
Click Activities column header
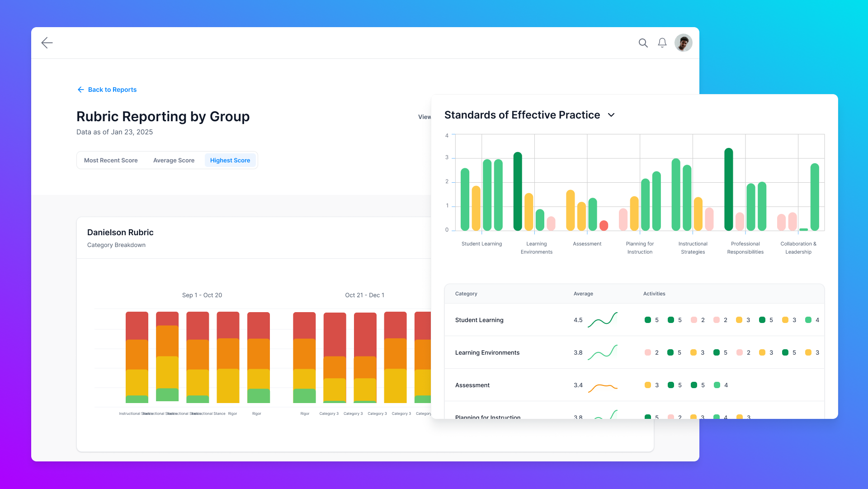(654, 294)
